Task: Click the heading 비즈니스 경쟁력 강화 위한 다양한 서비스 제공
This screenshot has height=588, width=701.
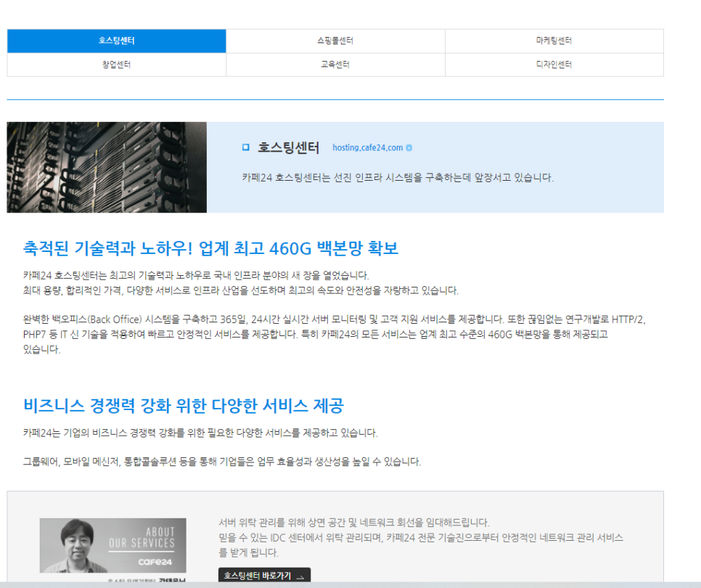Action: coord(184,406)
